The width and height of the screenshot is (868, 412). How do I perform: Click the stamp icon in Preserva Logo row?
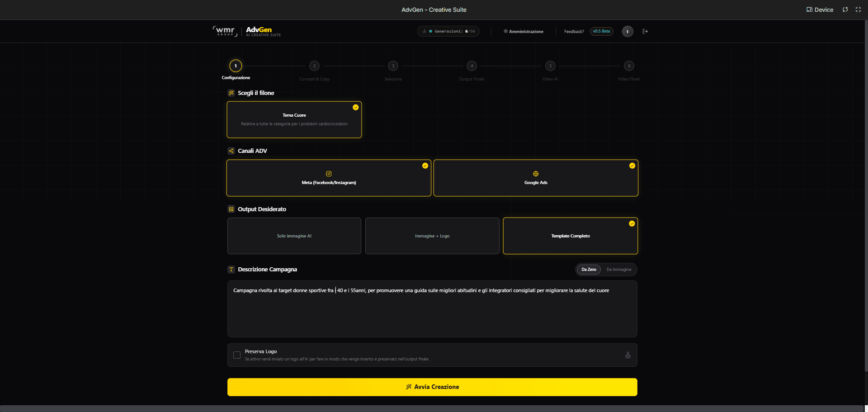[x=628, y=355]
